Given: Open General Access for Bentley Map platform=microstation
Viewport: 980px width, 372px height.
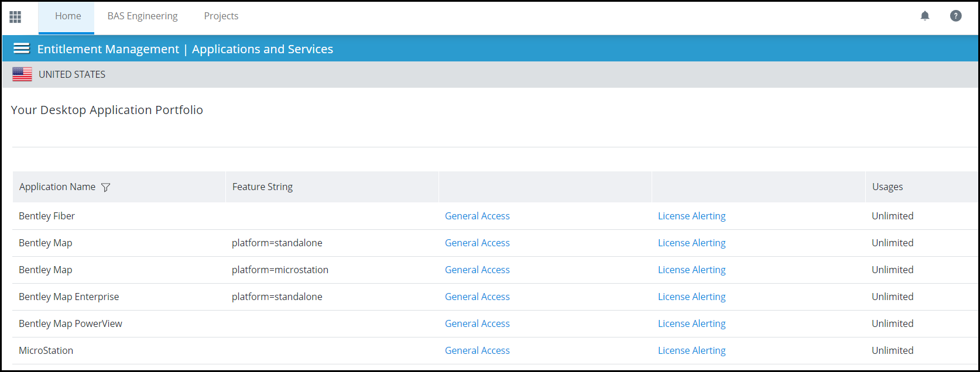Looking at the screenshot, I should [x=477, y=270].
